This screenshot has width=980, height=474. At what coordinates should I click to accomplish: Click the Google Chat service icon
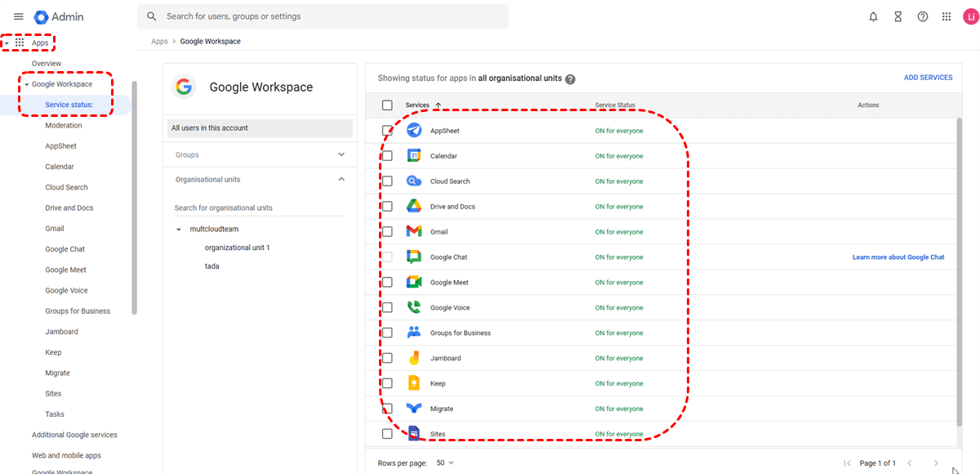click(x=414, y=257)
